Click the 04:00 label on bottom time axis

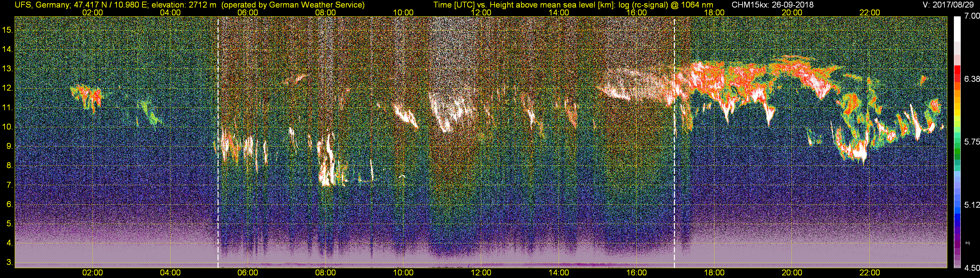tap(171, 273)
